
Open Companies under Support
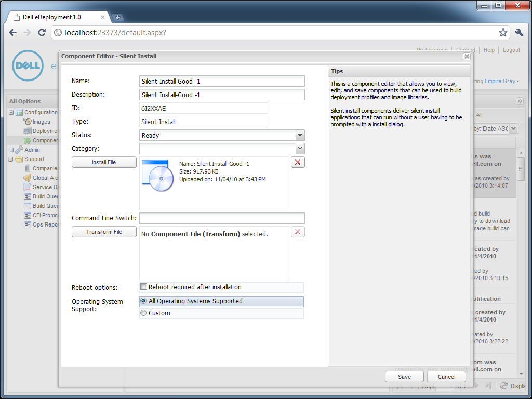[42, 168]
